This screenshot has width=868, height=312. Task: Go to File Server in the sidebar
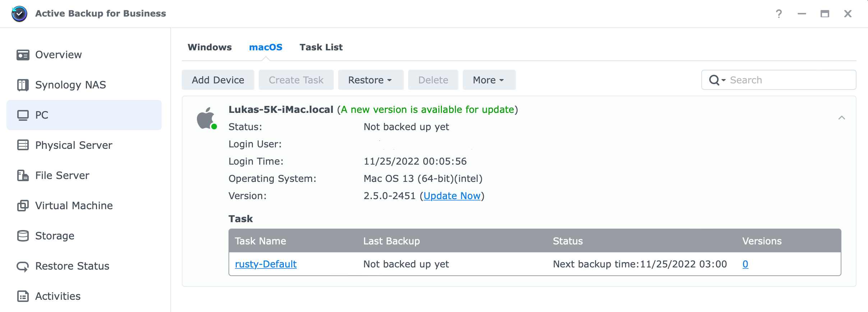(84, 175)
